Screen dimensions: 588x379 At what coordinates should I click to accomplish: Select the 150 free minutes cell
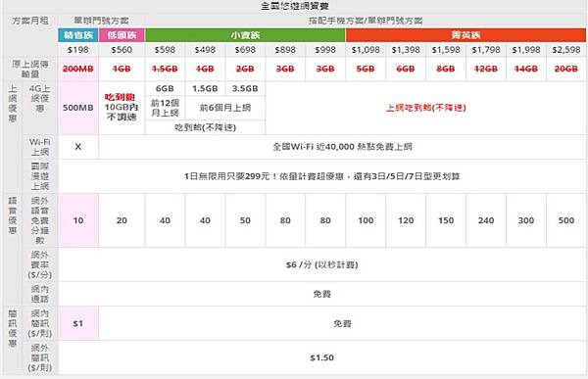[446, 220]
